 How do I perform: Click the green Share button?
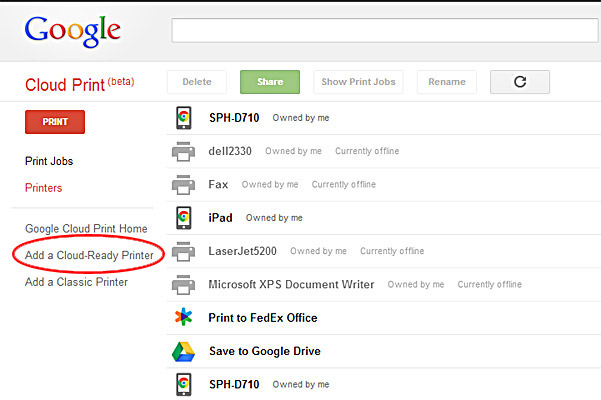pos(270,82)
